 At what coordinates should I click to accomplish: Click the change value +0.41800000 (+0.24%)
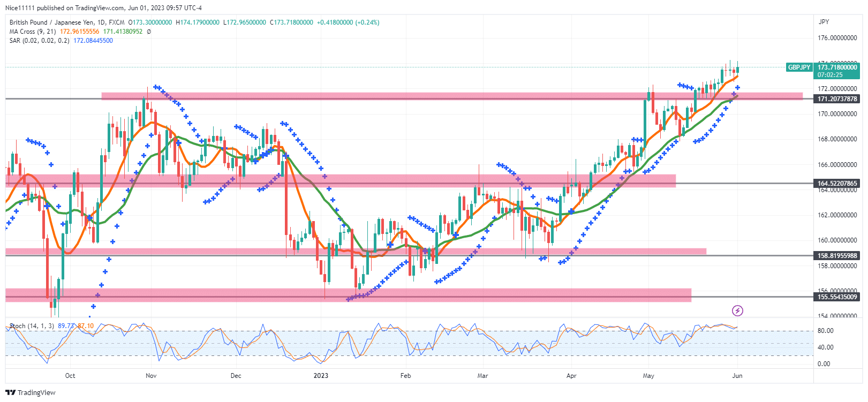[x=348, y=22]
